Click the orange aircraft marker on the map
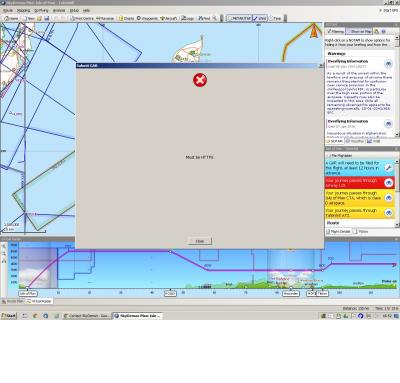Viewport: 400px width, 383px height. point(314,32)
